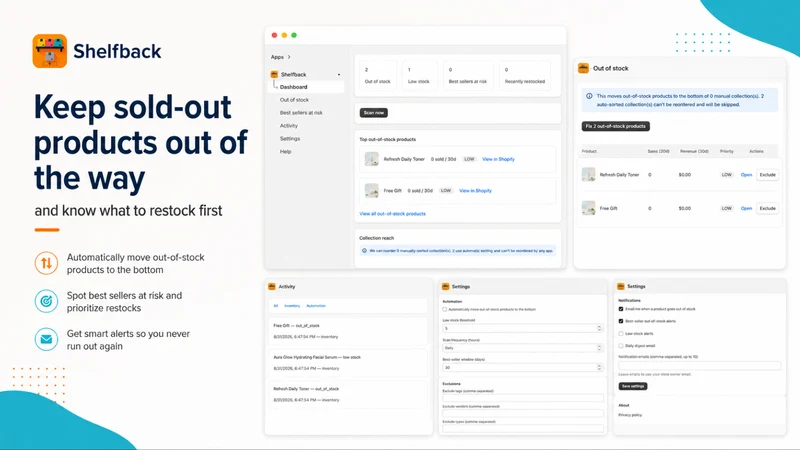Click the pin dot beside Shelfback in sidebar
Viewport: 800px width, 450px height.
tap(339, 75)
